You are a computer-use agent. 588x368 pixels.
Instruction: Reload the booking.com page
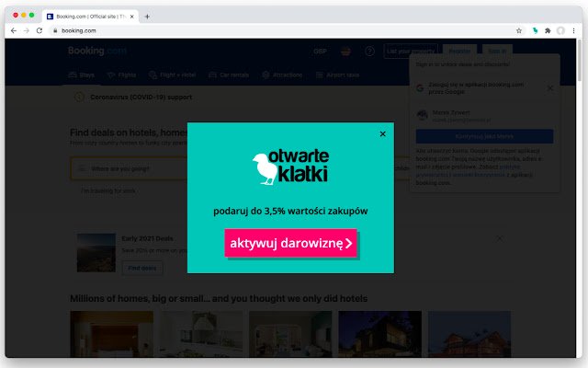pos(40,30)
